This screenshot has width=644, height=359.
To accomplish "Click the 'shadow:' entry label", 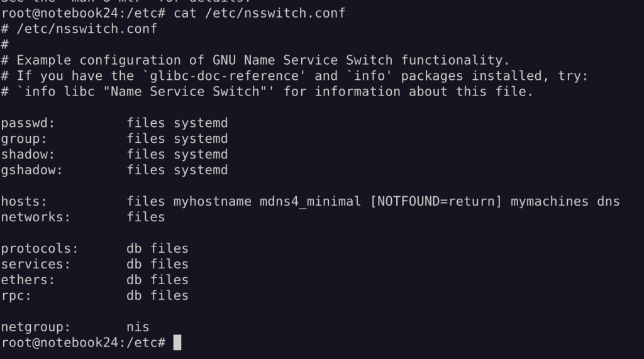I will [x=28, y=155].
